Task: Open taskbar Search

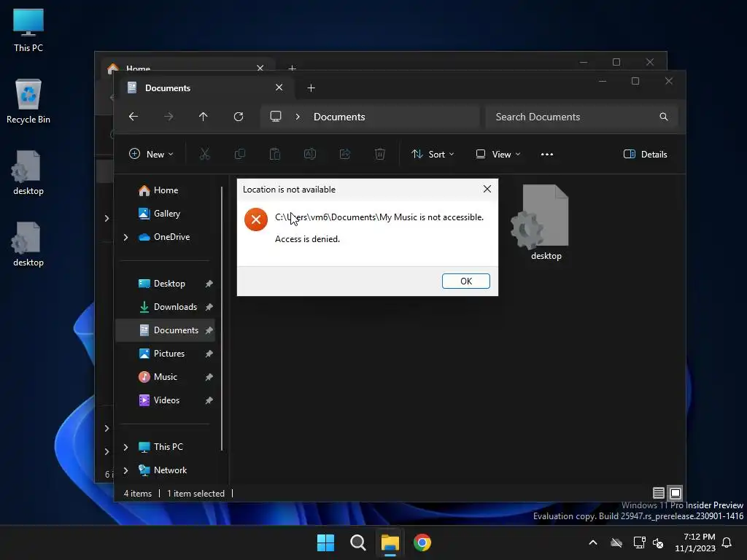Action: click(x=357, y=542)
